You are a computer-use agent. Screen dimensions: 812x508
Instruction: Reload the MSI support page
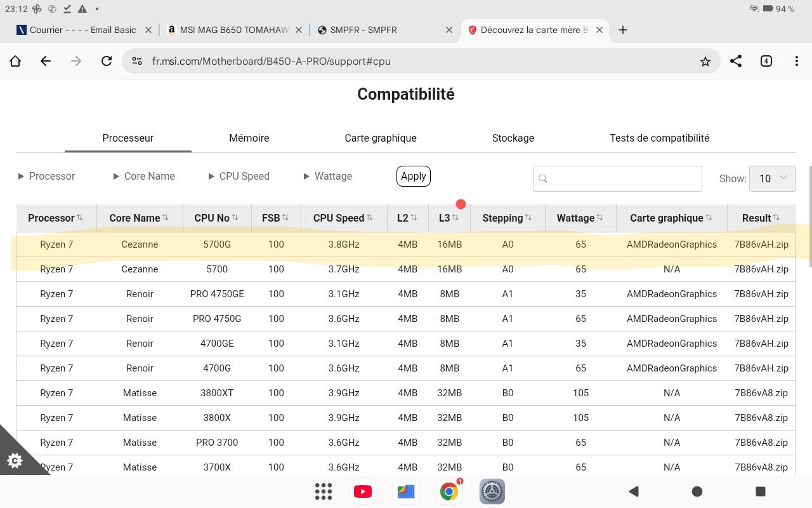pos(107,61)
